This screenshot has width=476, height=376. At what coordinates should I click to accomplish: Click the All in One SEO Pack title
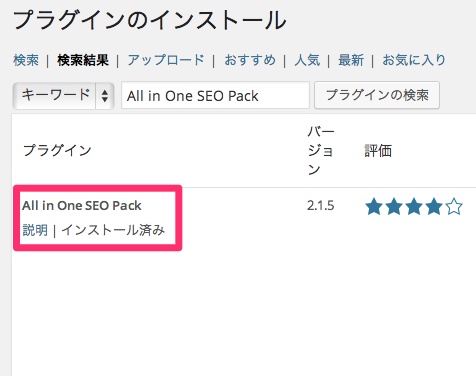(82, 206)
